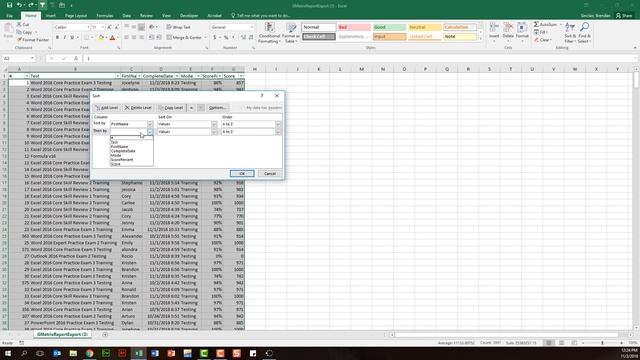Open the Font name dropdown
Screen dimensions: 640x360
tap(88, 27)
